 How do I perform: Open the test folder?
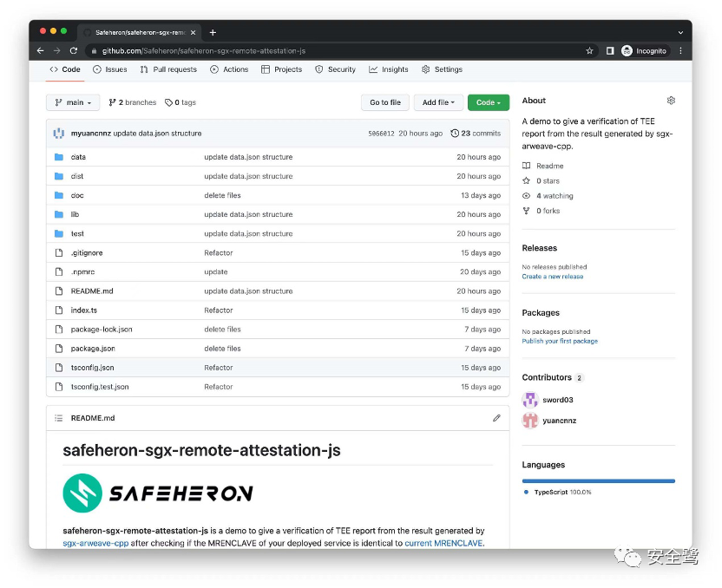click(x=77, y=234)
